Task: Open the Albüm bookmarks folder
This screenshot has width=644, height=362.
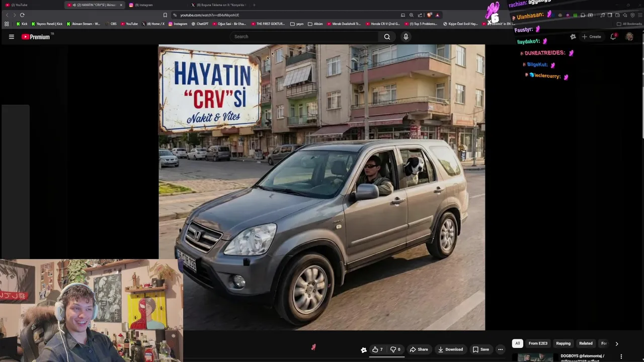Action: coord(315,24)
